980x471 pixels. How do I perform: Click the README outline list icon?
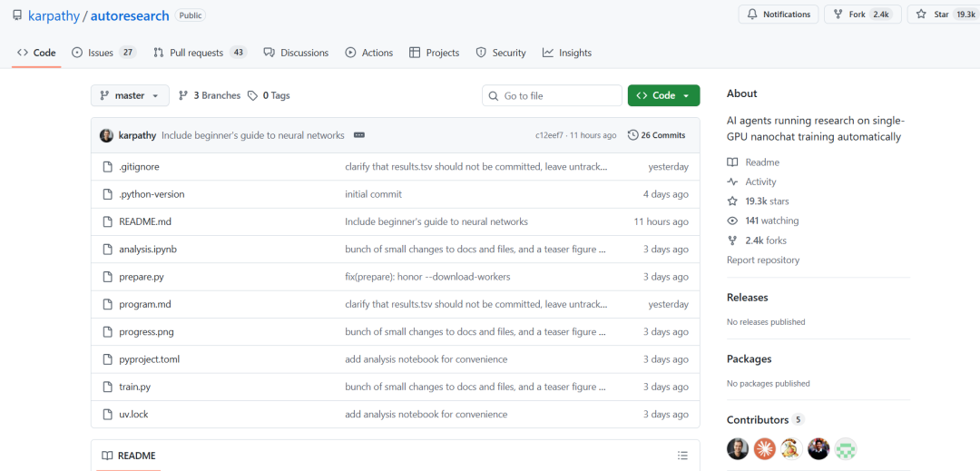point(682,456)
